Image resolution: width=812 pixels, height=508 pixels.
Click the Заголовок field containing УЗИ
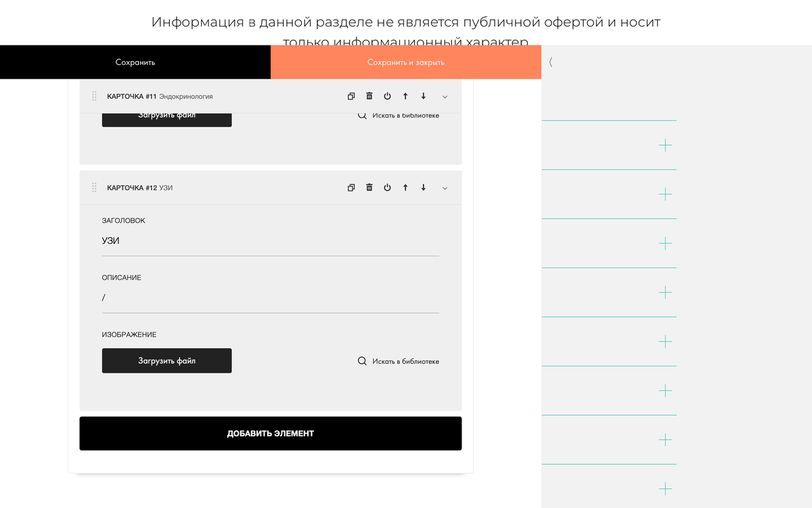271,241
